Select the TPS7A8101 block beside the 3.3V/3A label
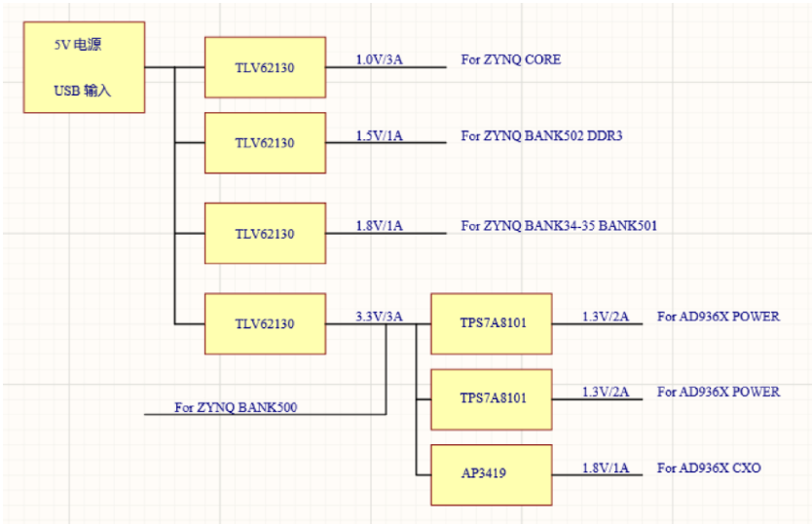Image resolution: width=812 pixels, height=525 pixels. click(492, 324)
